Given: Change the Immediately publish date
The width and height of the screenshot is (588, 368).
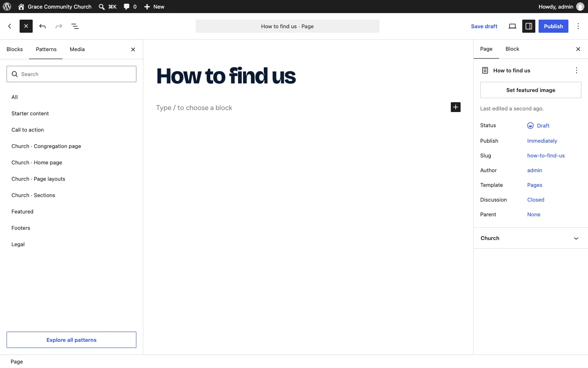Looking at the screenshot, I should [542, 141].
